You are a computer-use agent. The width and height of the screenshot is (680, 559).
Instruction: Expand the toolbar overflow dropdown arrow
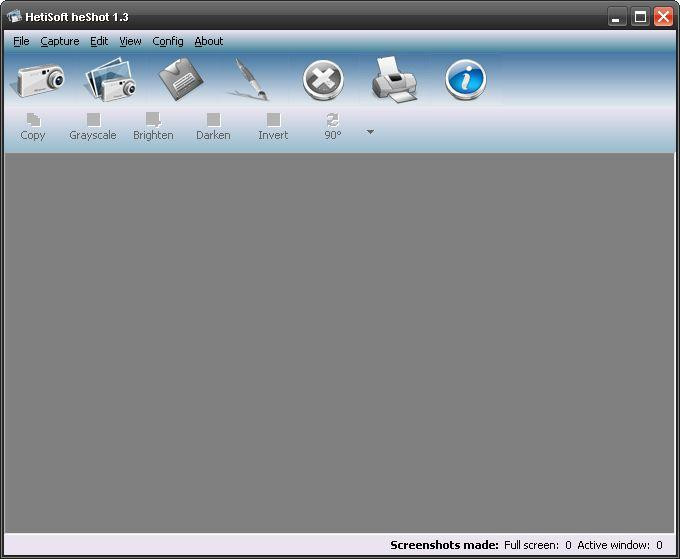click(370, 131)
